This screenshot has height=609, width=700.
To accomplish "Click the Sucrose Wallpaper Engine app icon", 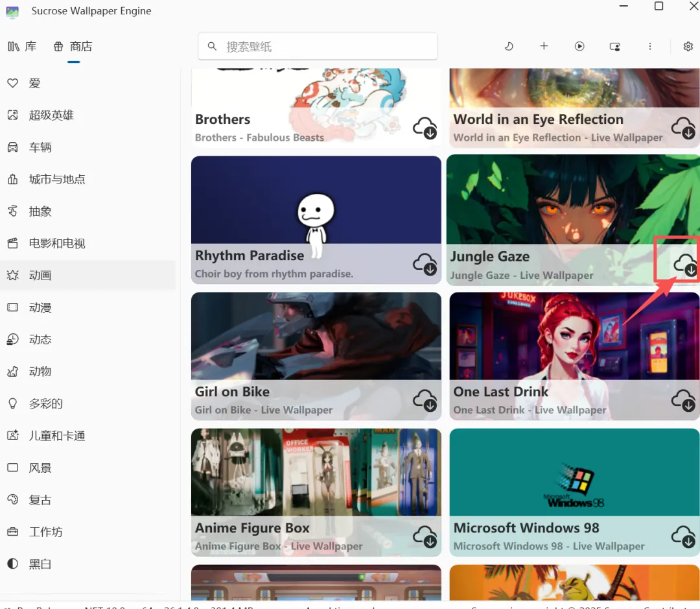I will (12, 12).
